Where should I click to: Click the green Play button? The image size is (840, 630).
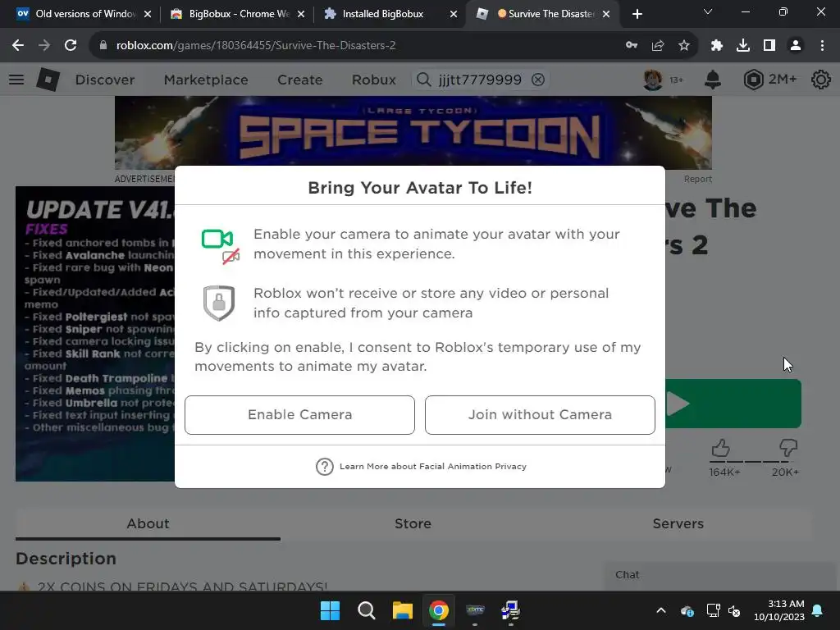[733, 404]
